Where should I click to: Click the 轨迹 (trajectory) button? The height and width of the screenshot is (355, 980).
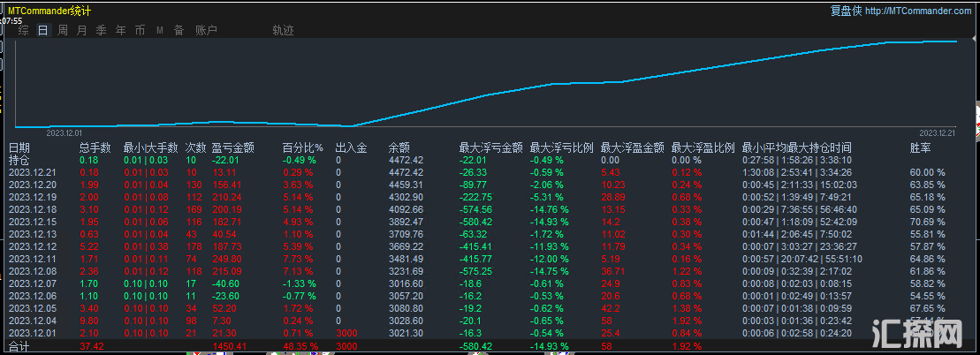(x=283, y=30)
